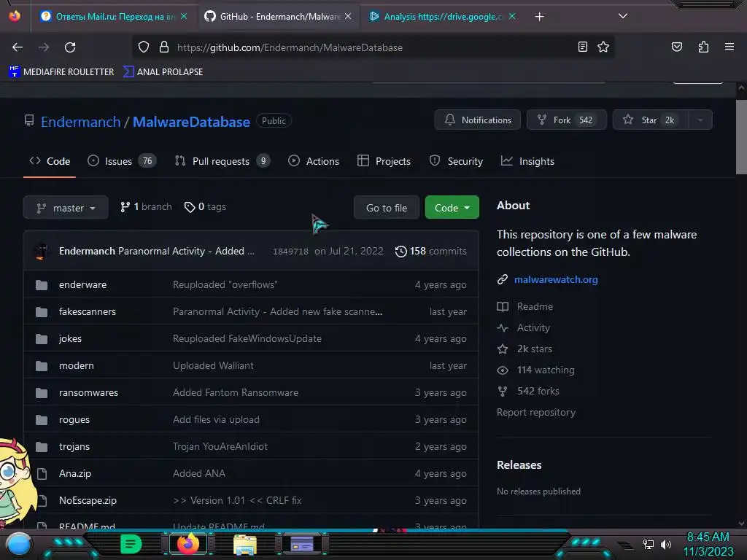
Task: Open the Readme link in About
Action: click(525, 307)
